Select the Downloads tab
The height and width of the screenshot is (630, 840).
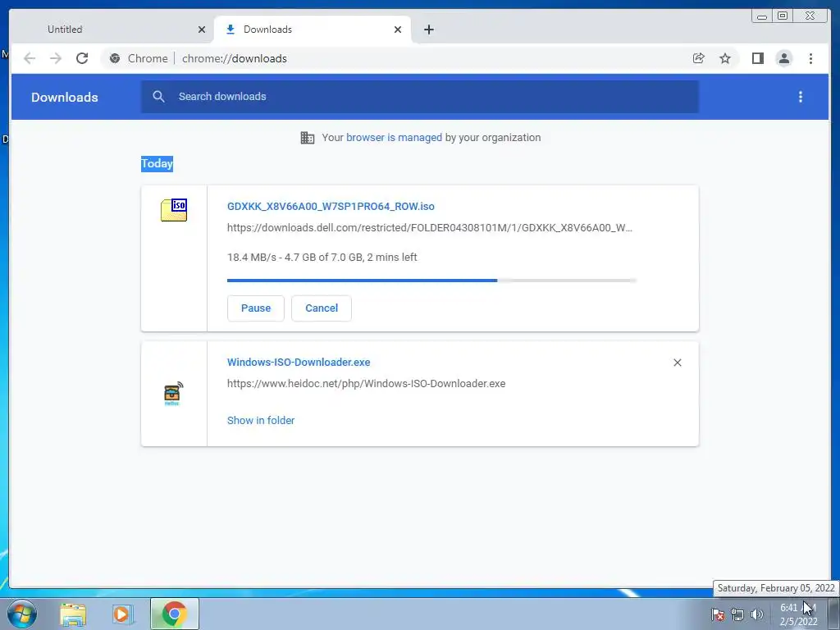point(313,30)
